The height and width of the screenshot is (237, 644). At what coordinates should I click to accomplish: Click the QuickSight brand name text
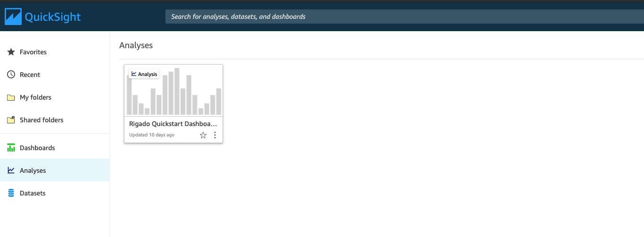pyautogui.click(x=53, y=17)
